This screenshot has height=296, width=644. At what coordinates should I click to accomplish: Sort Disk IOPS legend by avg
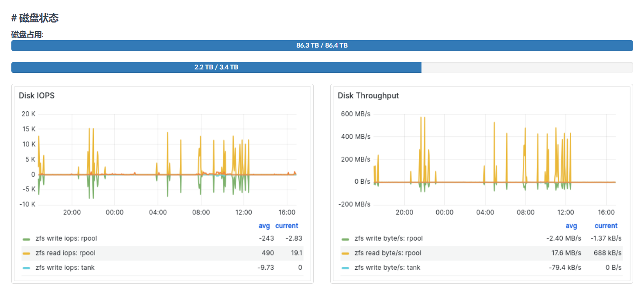[x=264, y=226]
